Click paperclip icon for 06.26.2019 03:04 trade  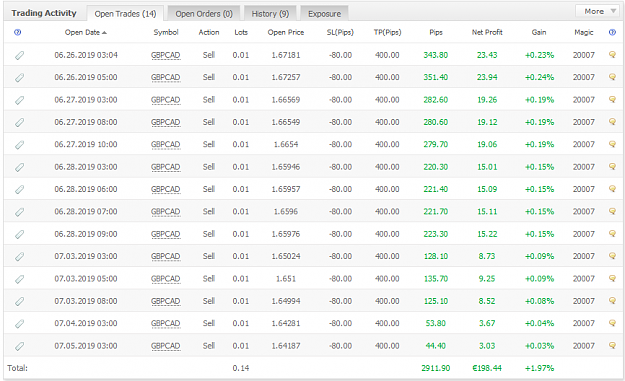[x=19, y=55]
